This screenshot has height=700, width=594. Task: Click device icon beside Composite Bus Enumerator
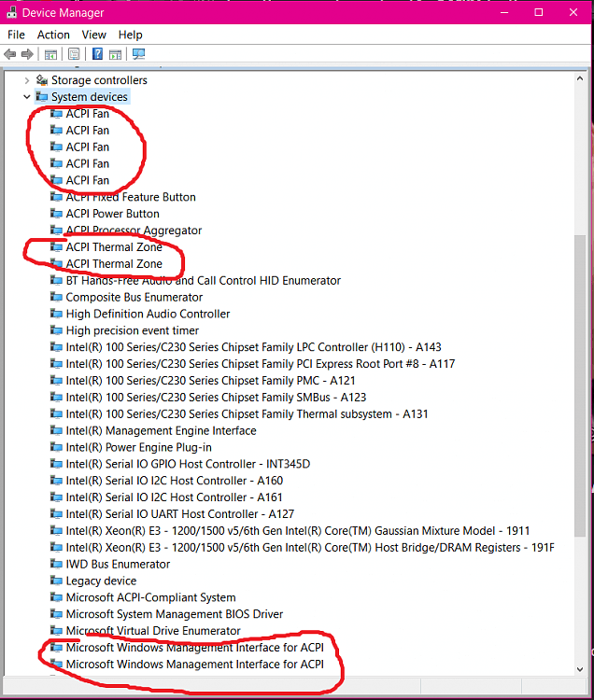[56, 297]
